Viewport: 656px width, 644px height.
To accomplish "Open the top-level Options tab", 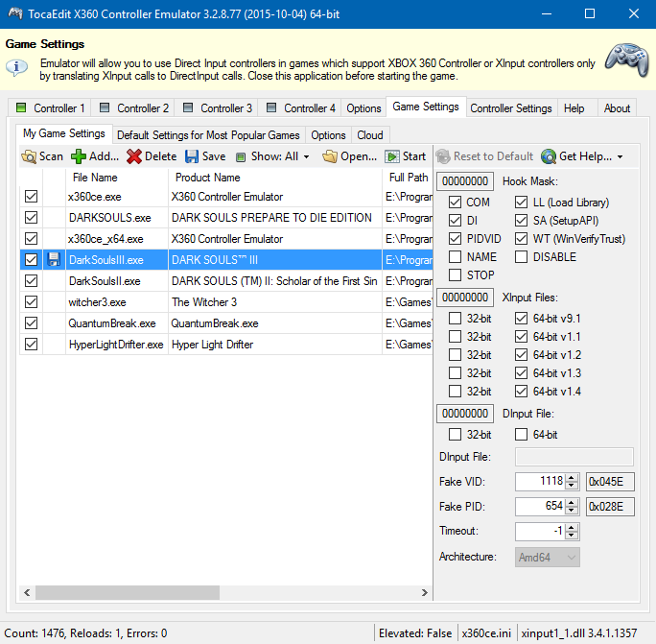I will (x=363, y=108).
